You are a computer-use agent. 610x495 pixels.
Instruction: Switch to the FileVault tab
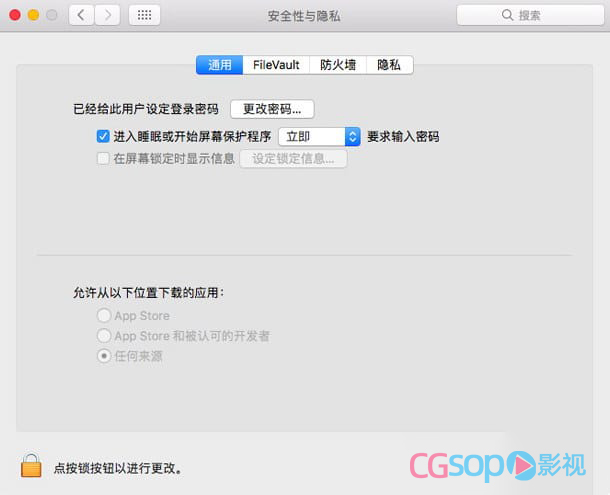tap(276, 65)
